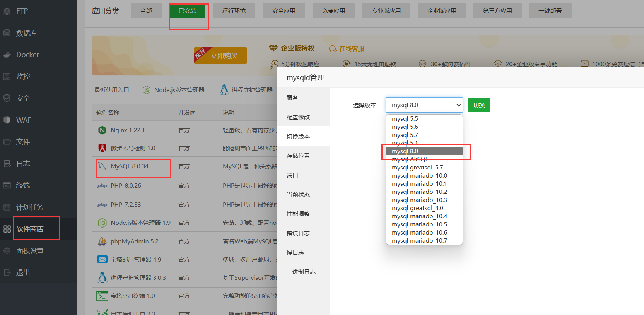
Task: Open 服务 in mysqld管理 menu
Action: pos(304,98)
